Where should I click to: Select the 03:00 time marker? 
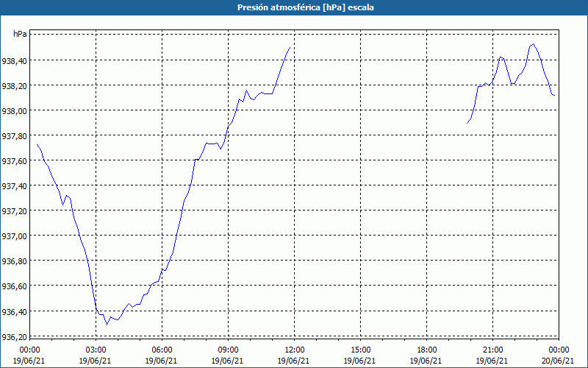pos(96,350)
